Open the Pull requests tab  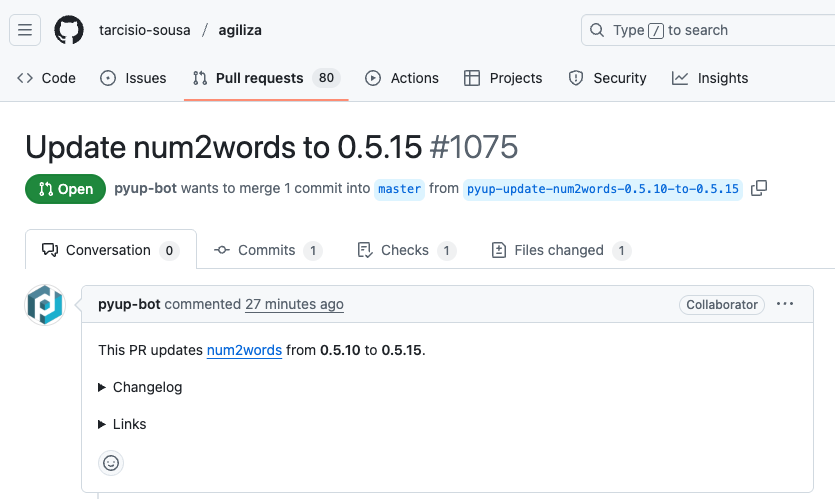click(x=266, y=78)
